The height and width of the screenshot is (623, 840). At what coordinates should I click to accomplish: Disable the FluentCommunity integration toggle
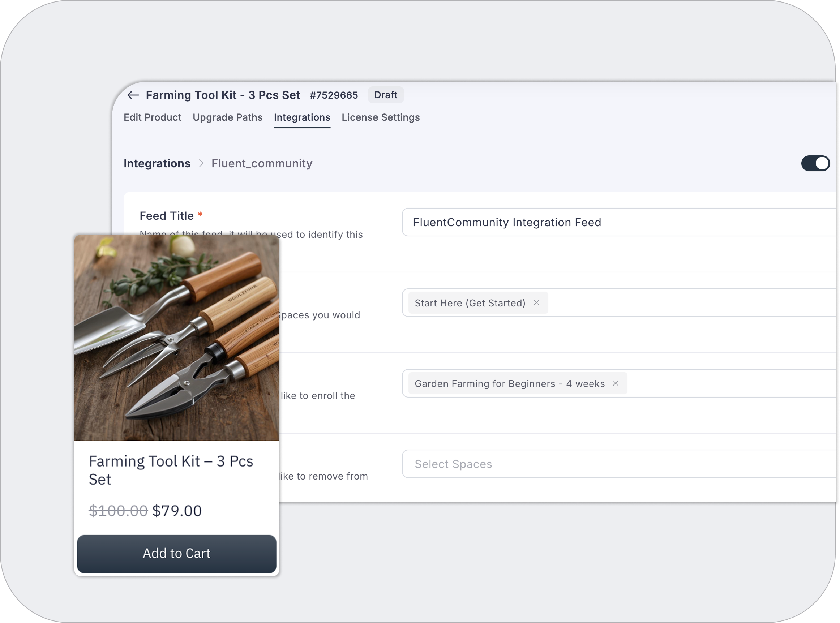click(815, 163)
